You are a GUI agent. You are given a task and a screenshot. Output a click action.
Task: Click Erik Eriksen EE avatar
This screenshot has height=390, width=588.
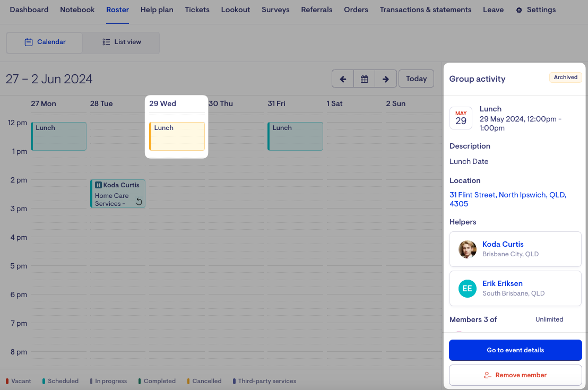click(x=468, y=288)
